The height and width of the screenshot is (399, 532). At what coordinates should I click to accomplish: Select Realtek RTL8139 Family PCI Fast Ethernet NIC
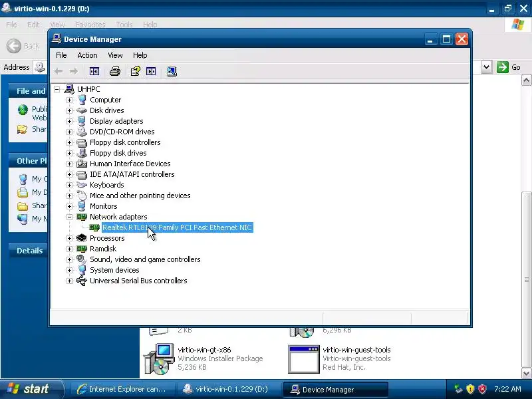click(178, 227)
